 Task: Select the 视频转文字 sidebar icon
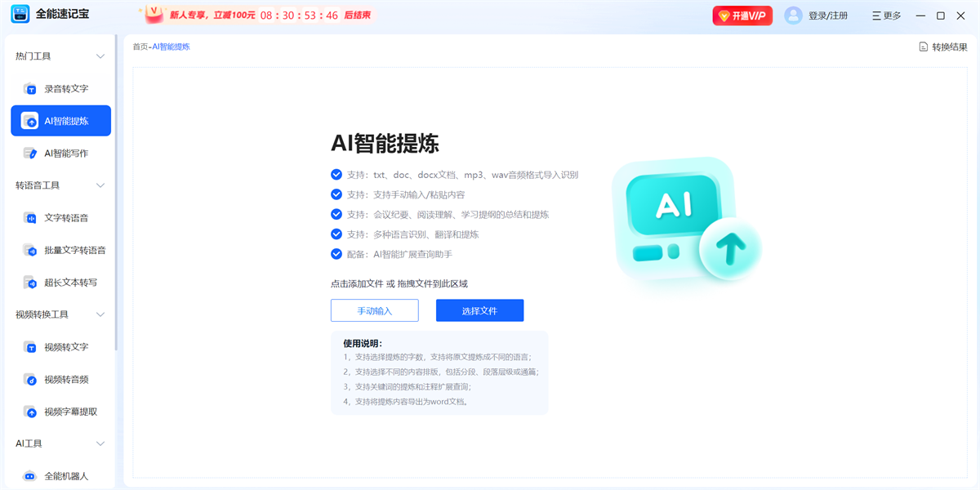30,347
